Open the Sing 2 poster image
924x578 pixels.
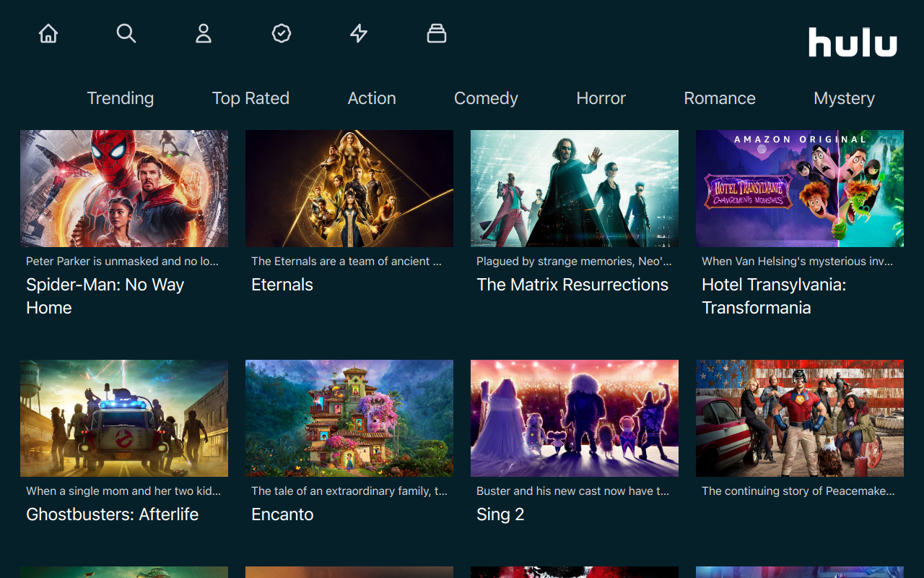pos(575,418)
